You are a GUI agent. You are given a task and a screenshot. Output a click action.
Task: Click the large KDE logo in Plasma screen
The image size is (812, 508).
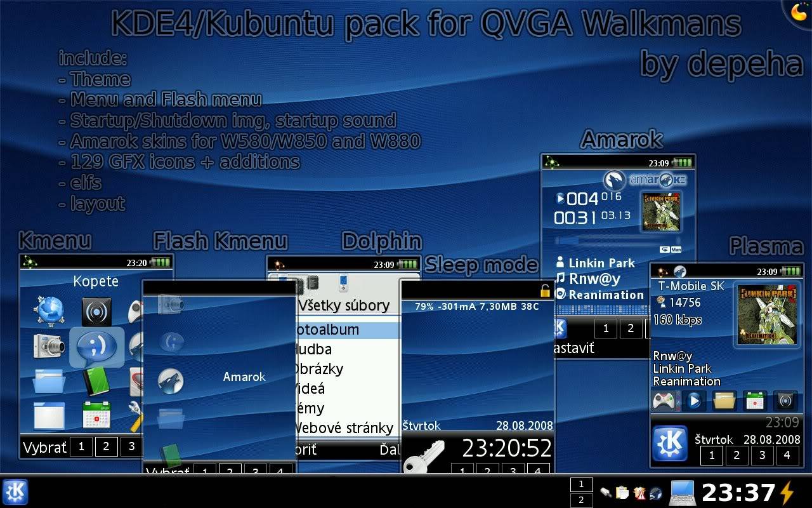pos(670,443)
